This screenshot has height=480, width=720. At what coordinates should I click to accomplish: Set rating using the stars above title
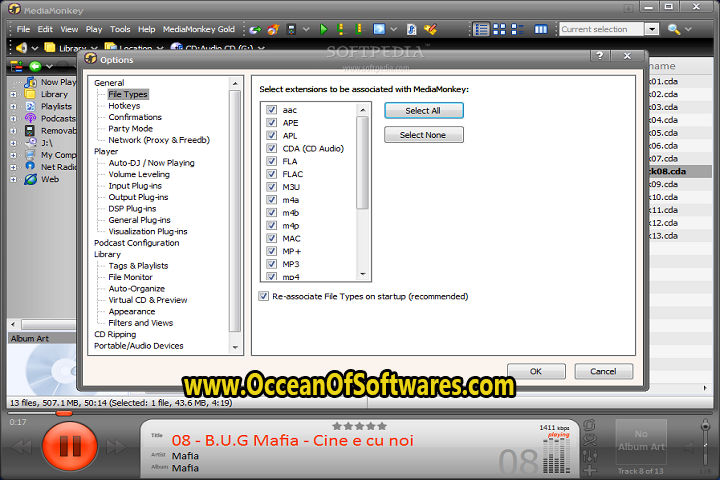pyautogui.click(x=359, y=426)
